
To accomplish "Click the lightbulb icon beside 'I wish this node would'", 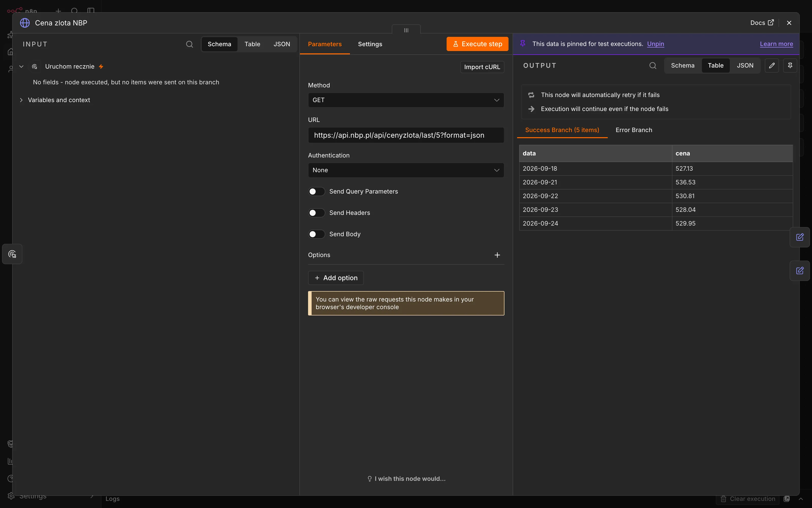I will [369, 479].
